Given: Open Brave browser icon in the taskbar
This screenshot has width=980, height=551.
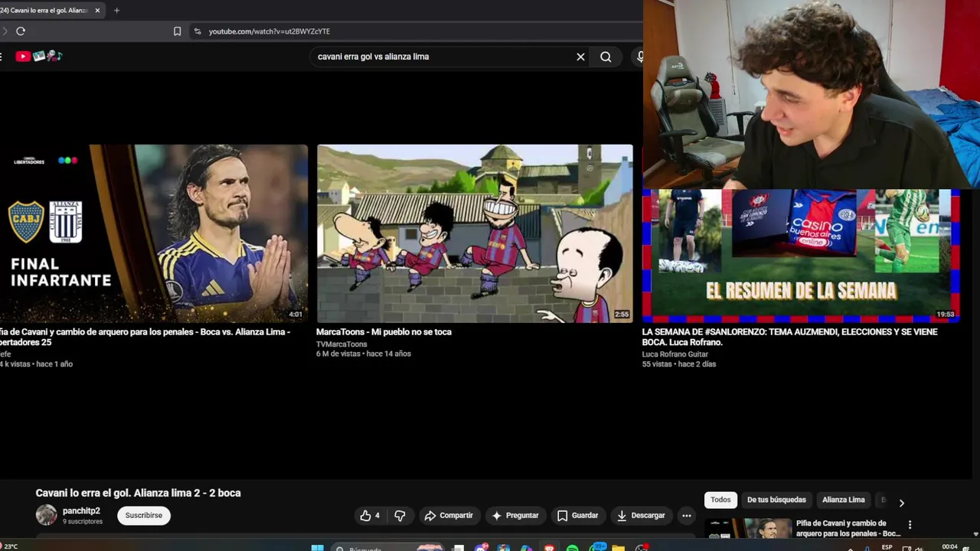Looking at the screenshot, I should 549,548.
